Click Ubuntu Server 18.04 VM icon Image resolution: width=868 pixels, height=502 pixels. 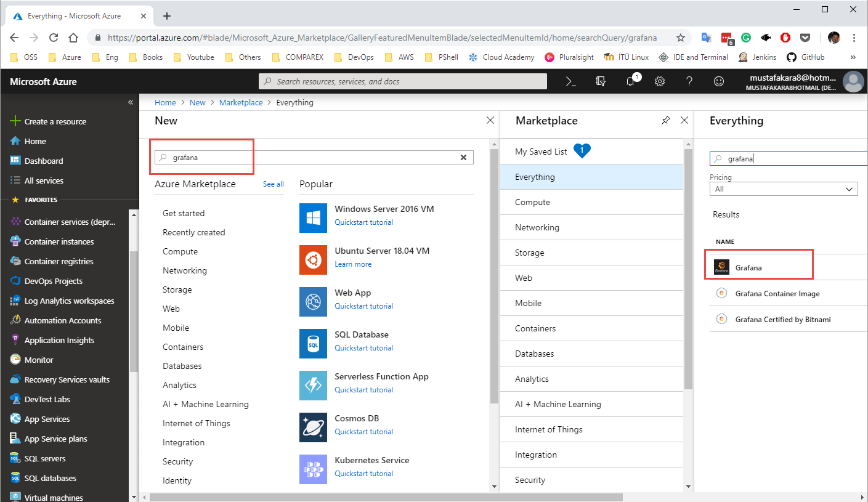click(x=313, y=260)
